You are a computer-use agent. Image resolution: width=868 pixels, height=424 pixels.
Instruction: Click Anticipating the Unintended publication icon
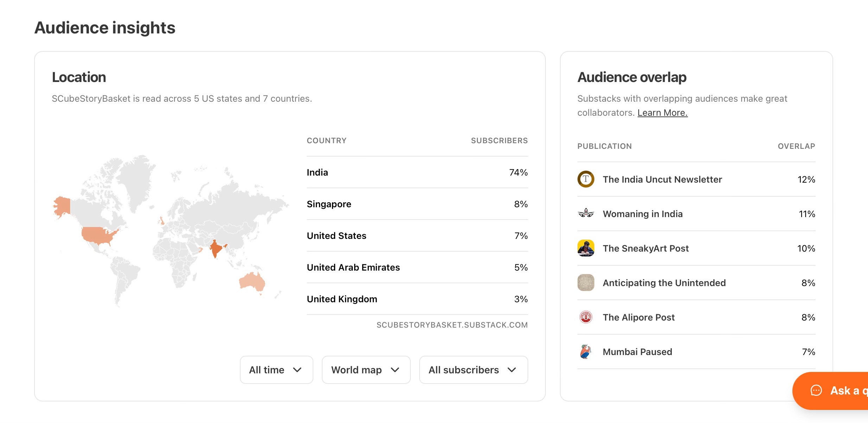[x=586, y=283]
